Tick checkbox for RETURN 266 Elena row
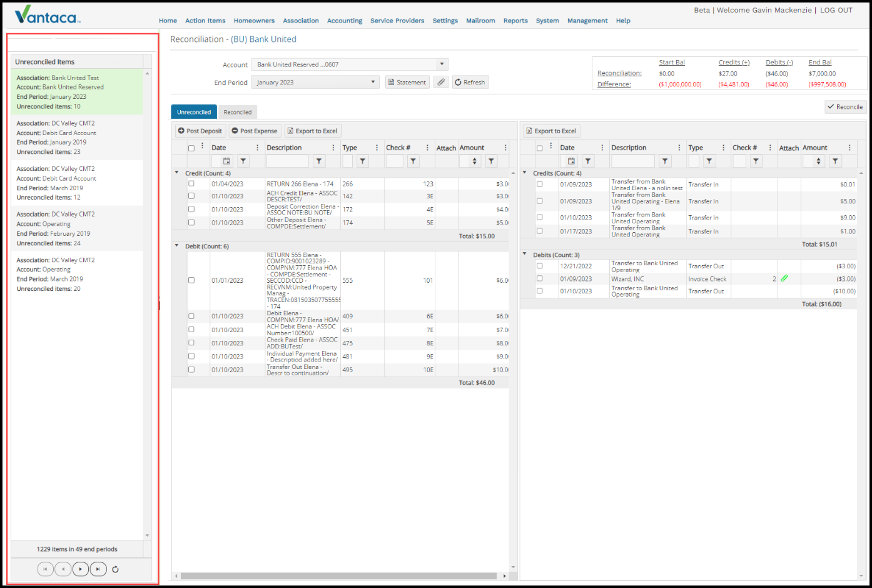Screen dimensions: 872x588 (x=191, y=183)
